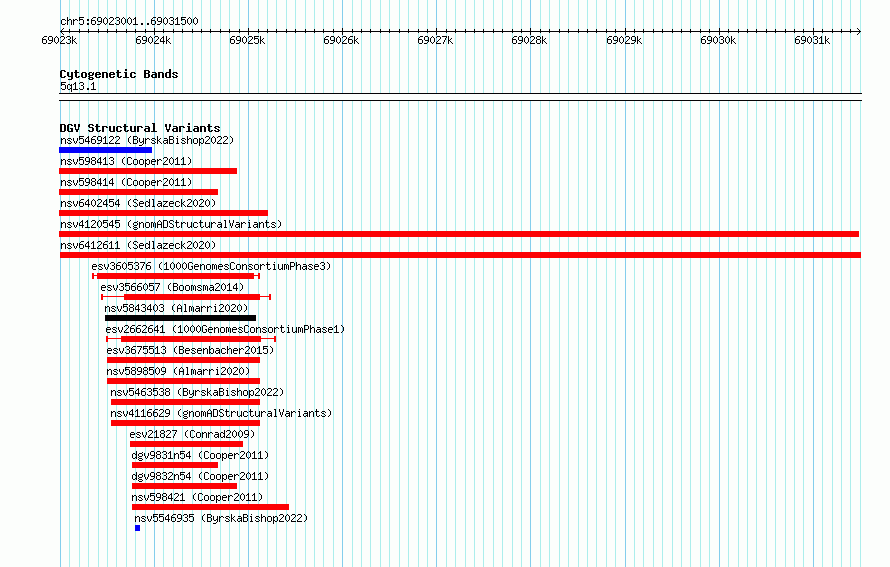Click the esv3605376 red variant bar
The height and width of the screenshot is (567, 890).
(x=176, y=276)
